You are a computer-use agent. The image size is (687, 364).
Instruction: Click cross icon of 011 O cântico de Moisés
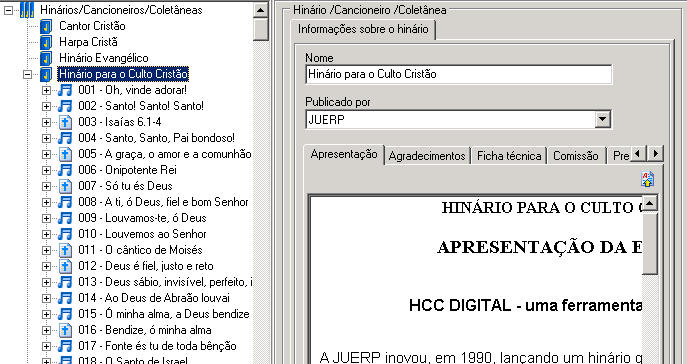coord(65,250)
